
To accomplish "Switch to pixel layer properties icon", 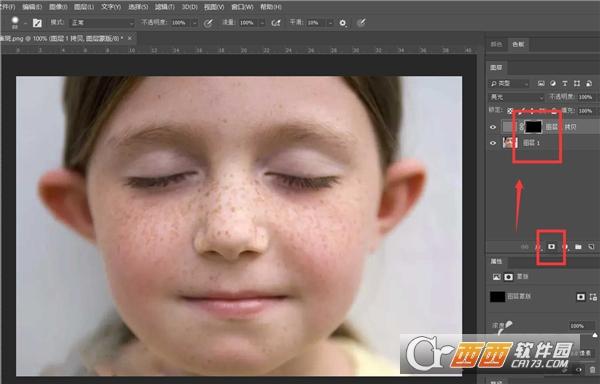I will click(x=496, y=277).
